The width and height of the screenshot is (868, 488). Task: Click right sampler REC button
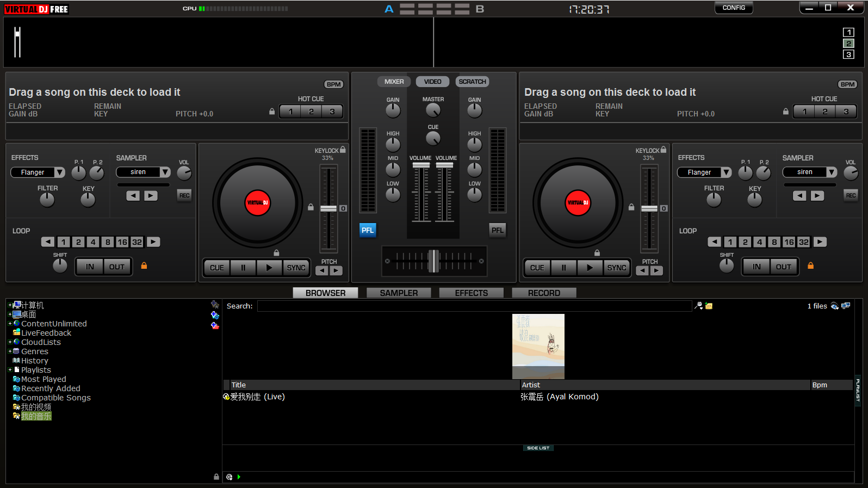[x=851, y=195]
